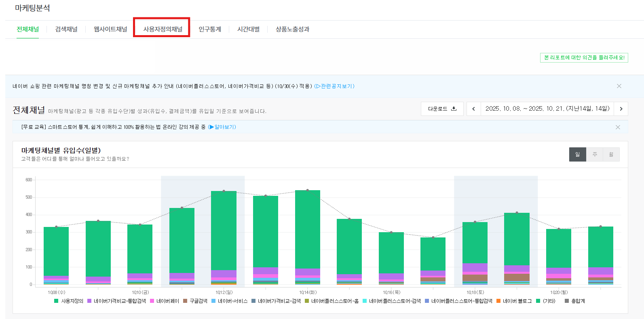Viewport: 644px width, 319px height.
Task: Close the Naver Shopping channel notice banner
Action: point(619,86)
